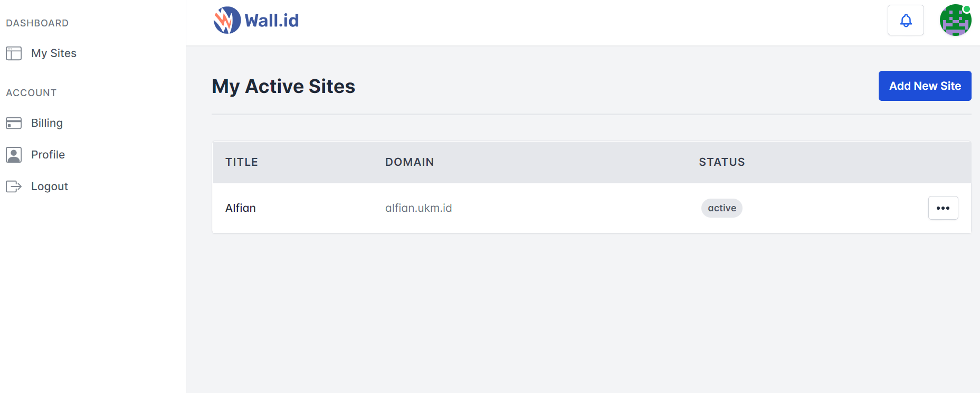Click the My Active Sites heading

click(x=283, y=86)
